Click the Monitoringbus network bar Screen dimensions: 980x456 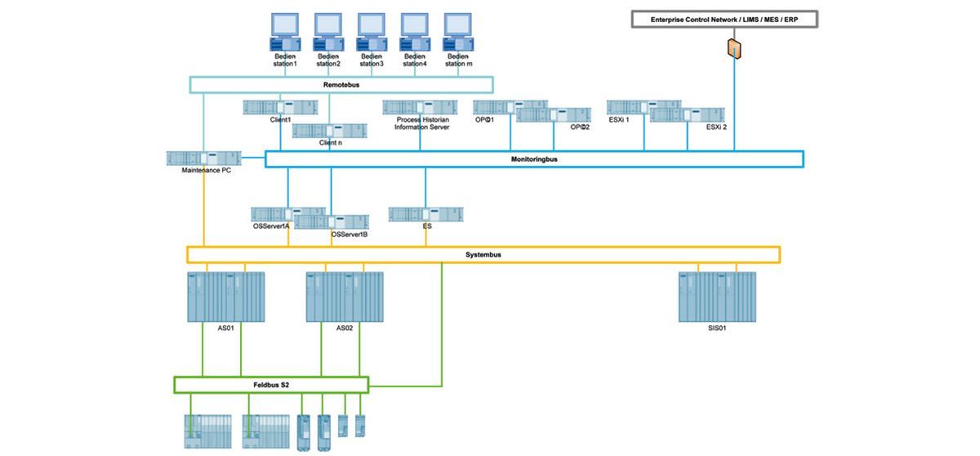pyautogui.click(x=534, y=159)
